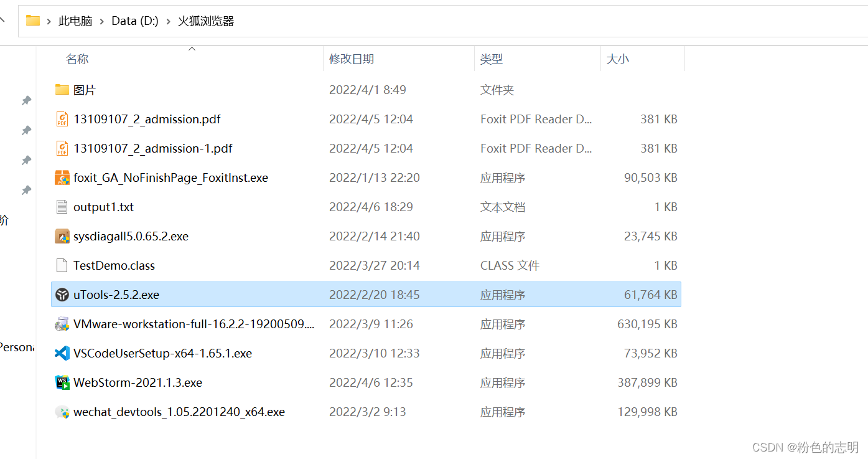Image resolution: width=868 pixels, height=459 pixels.
Task: Click the WebStorm-2021.1.3.exe icon
Action: pyautogui.click(x=62, y=382)
